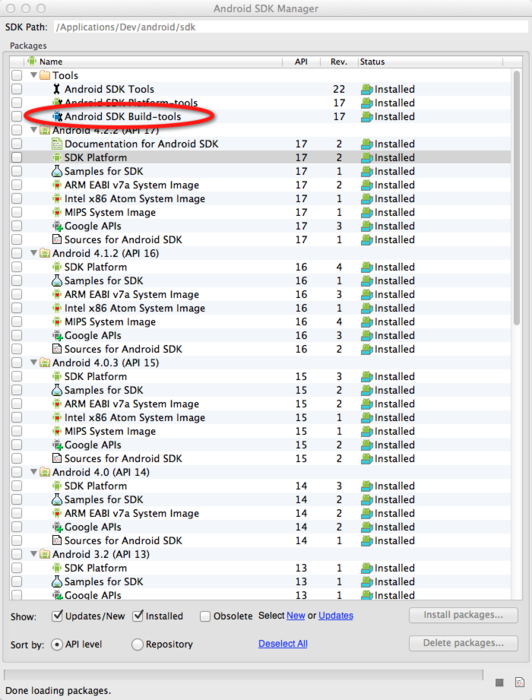Click the API 15 MIPS System Image icon
The width and height of the screenshot is (532, 700).
[x=57, y=431]
